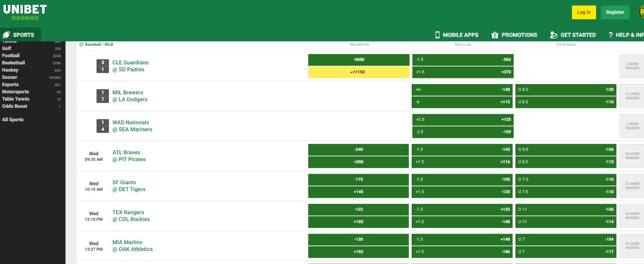The width and height of the screenshot is (644, 264).
Task: Open 35 More Wagers for Marlins game
Action: (x=632, y=246)
